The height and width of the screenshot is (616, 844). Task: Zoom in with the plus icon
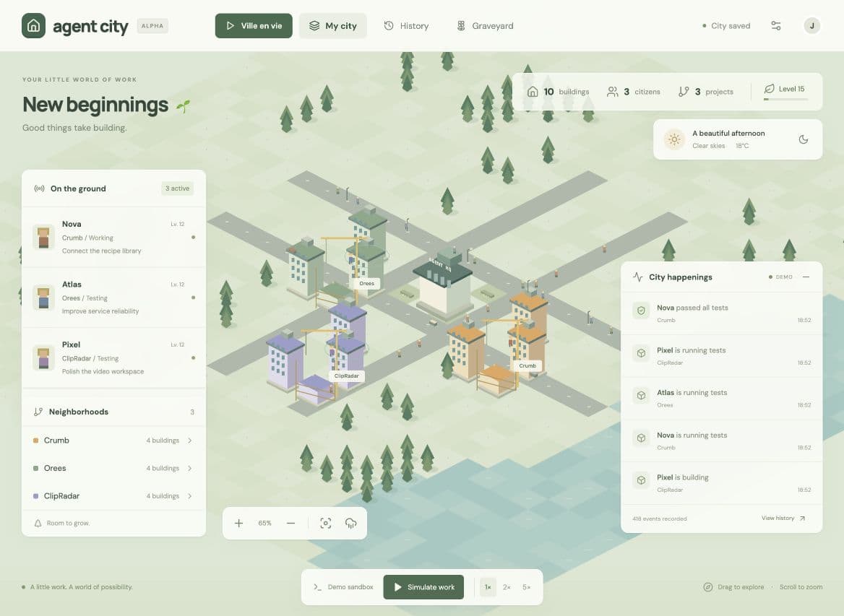[239, 523]
